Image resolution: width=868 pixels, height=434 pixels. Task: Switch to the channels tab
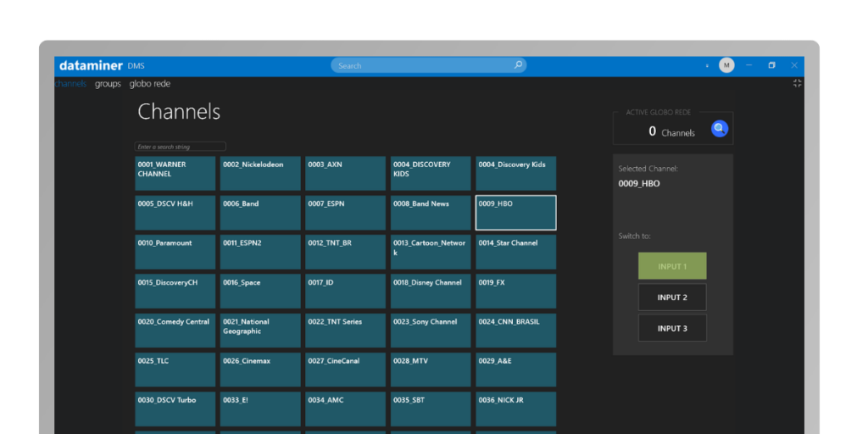[x=70, y=84]
